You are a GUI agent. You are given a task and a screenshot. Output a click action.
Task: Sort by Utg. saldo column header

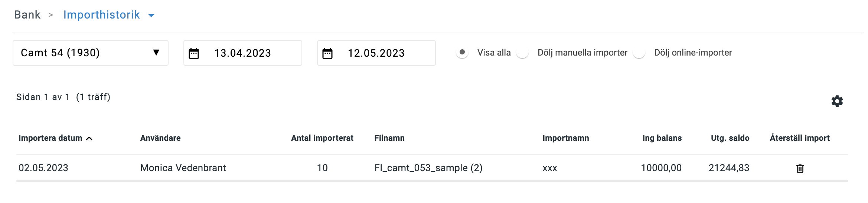730,138
